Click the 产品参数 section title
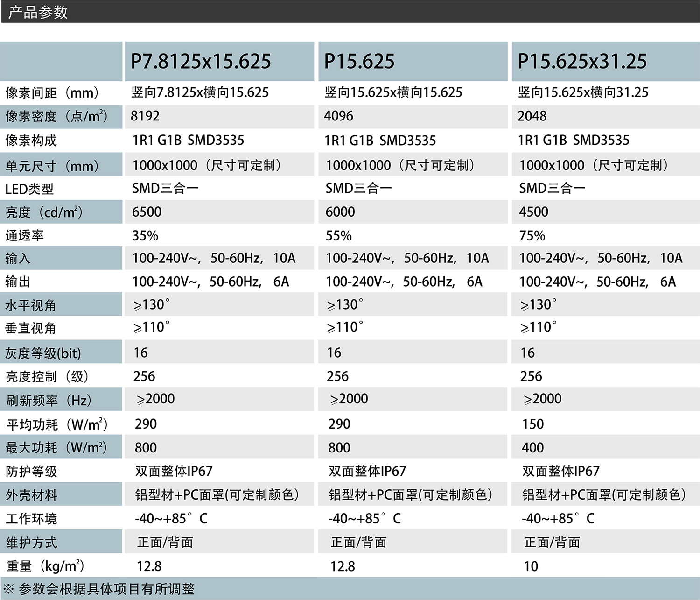The height and width of the screenshot is (600, 700). [x=38, y=12]
